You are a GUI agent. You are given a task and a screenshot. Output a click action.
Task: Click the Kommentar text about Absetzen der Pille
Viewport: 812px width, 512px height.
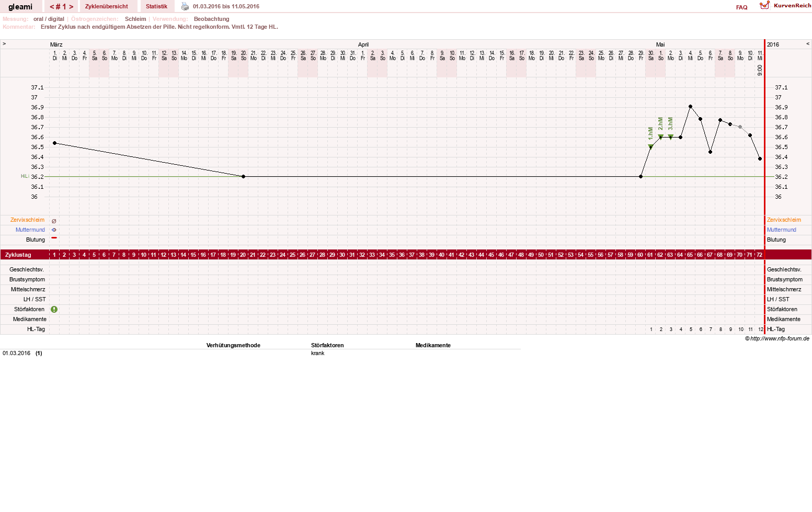coord(159,27)
